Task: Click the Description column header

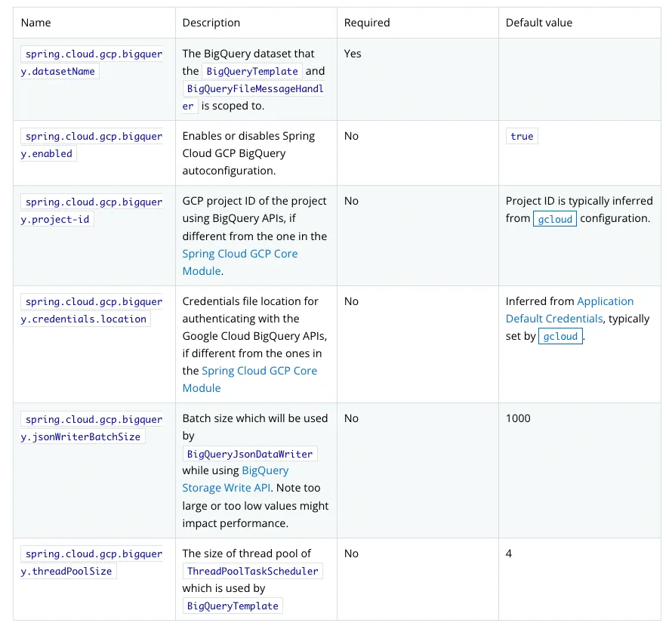Action: (211, 23)
